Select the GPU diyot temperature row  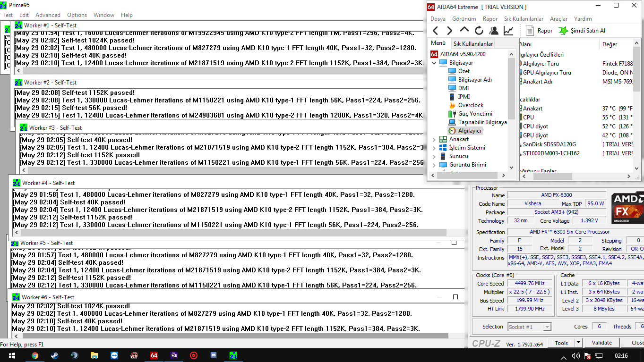point(576,135)
